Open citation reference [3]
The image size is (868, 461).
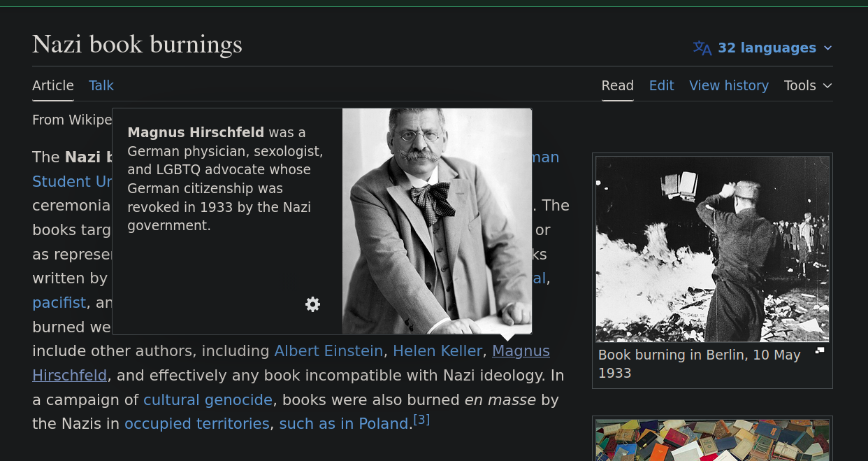coord(421,420)
